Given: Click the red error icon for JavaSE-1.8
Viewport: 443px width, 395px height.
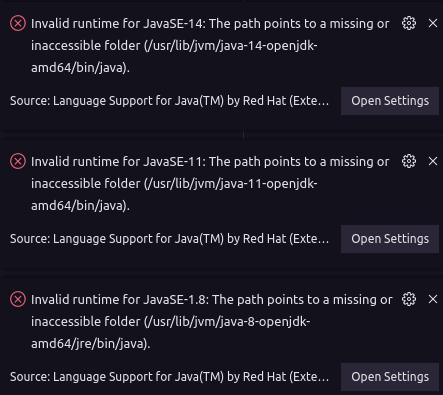Looking at the screenshot, I should pyautogui.click(x=18, y=300).
